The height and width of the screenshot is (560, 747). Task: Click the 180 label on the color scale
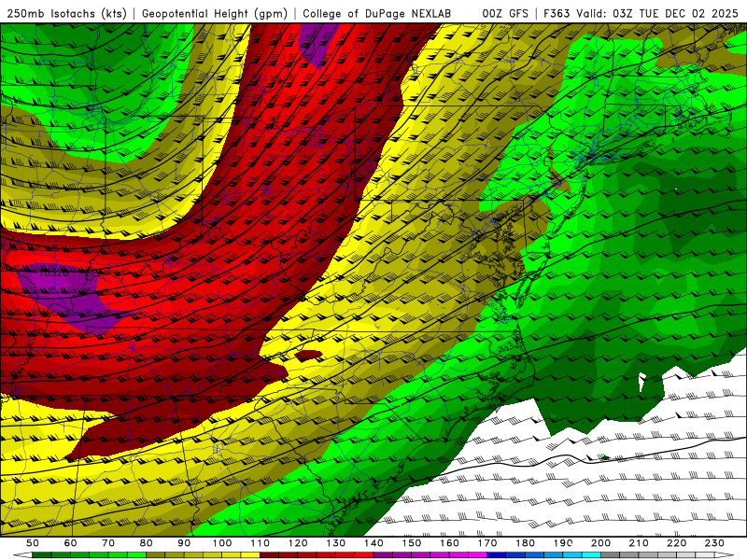tap(525, 543)
